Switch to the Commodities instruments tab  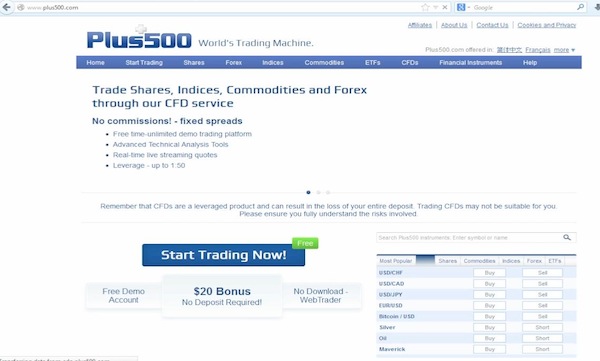(x=479, y=261)
